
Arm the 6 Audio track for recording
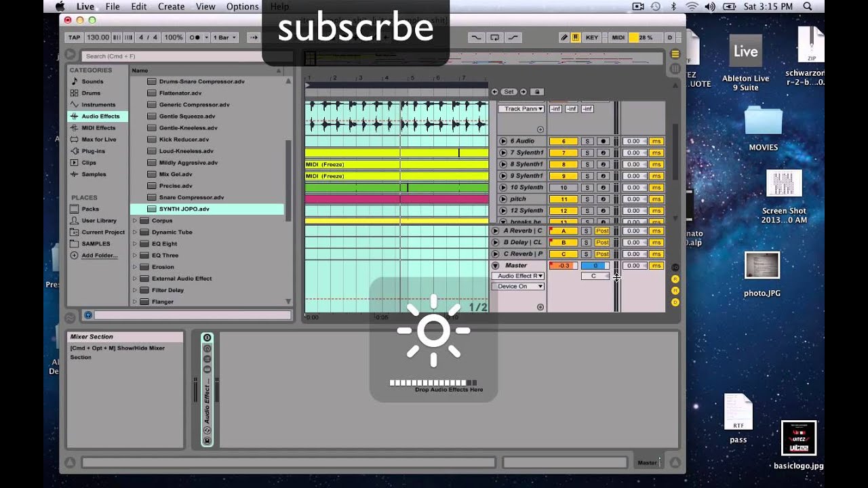[x=603, y=141]
